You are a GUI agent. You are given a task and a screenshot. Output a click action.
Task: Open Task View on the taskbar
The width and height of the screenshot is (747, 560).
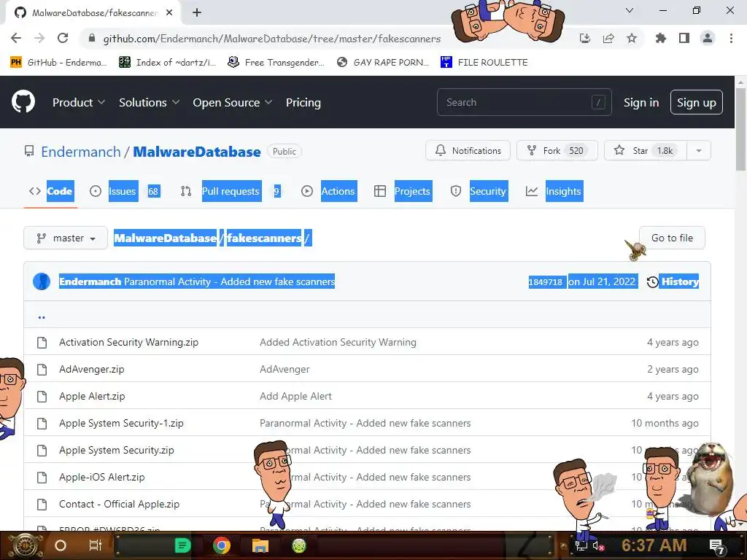coord(96,545)
